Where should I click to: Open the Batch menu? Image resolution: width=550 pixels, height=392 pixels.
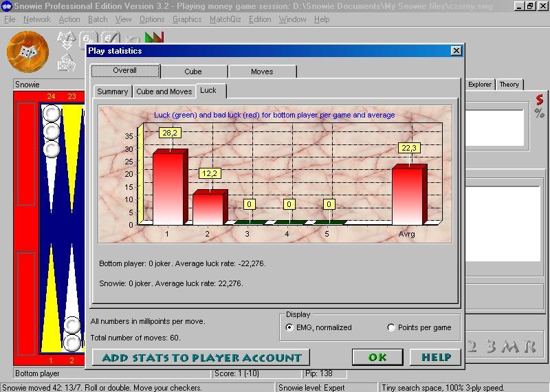click(x=98, y=19)
